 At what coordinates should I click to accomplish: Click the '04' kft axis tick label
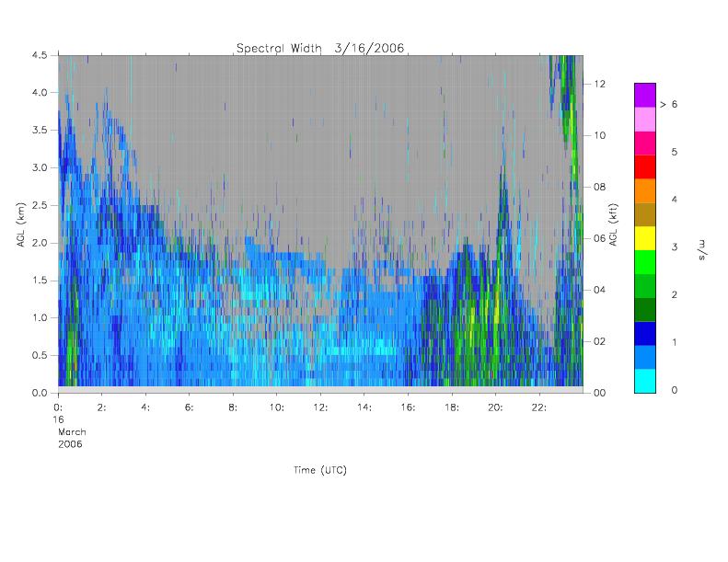[600, 290]
